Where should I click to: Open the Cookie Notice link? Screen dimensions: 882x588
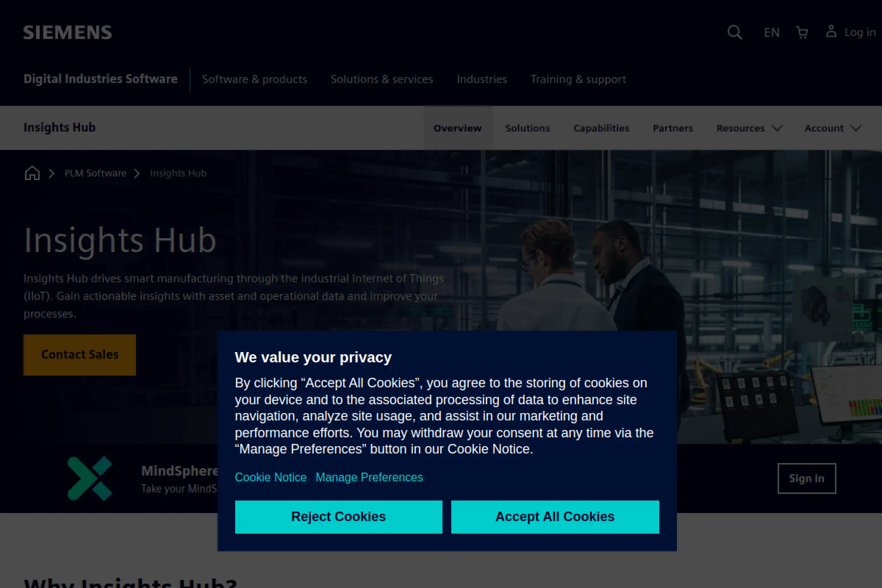[x=270, y=477]
